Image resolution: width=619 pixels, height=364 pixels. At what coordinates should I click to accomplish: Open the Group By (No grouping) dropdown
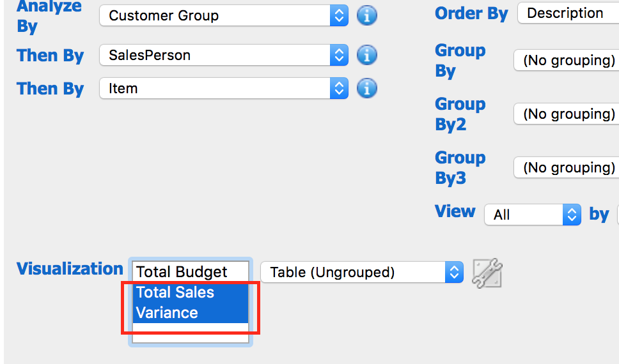(x=567, y=60)
